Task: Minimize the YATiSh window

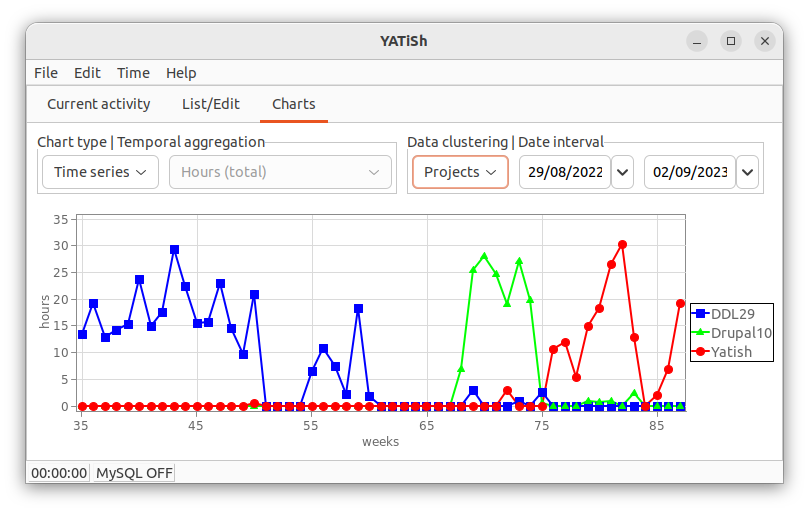Action: 697,41
